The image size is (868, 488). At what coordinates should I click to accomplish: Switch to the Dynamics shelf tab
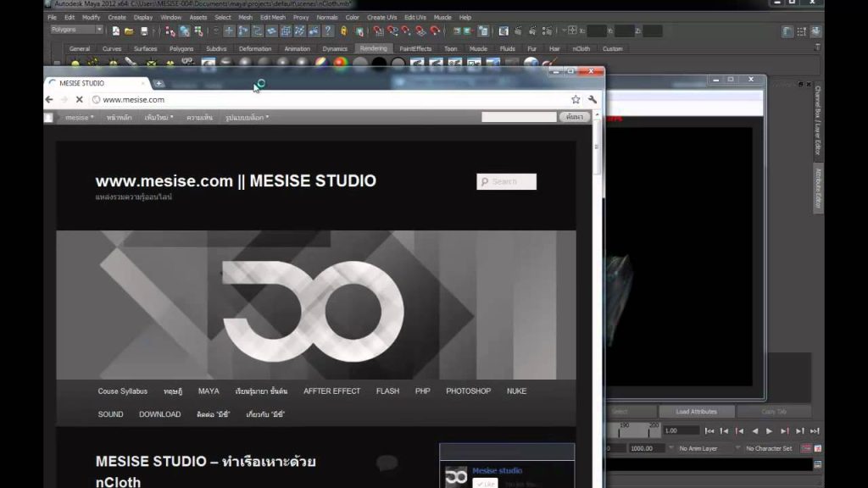coord(335,48)
